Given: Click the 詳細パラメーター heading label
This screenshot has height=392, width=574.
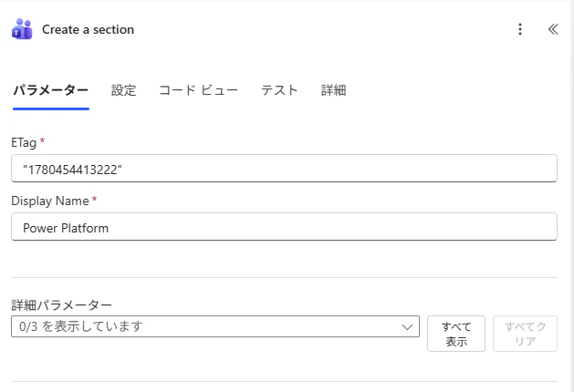Looking at the screenshot, I should coord(61,304).
